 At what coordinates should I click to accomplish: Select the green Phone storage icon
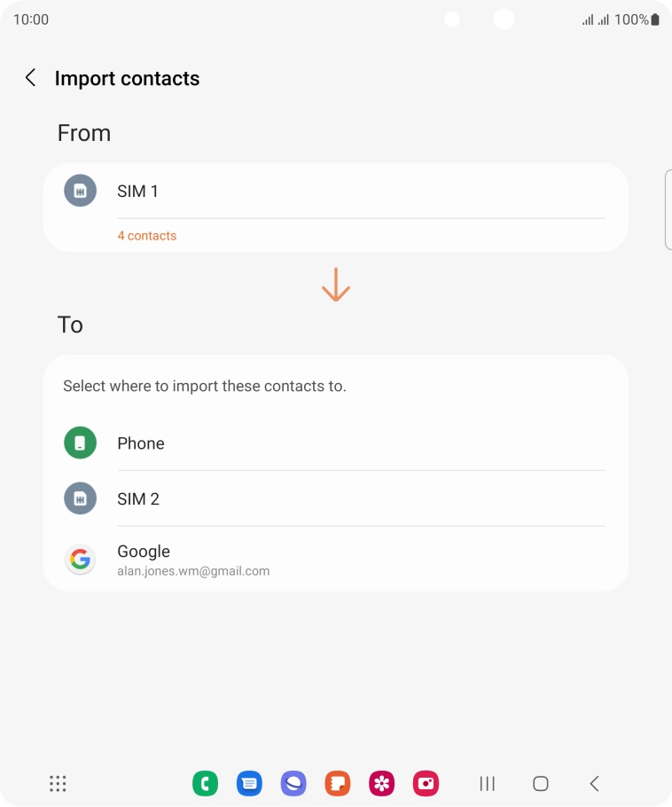click(80, 443)
